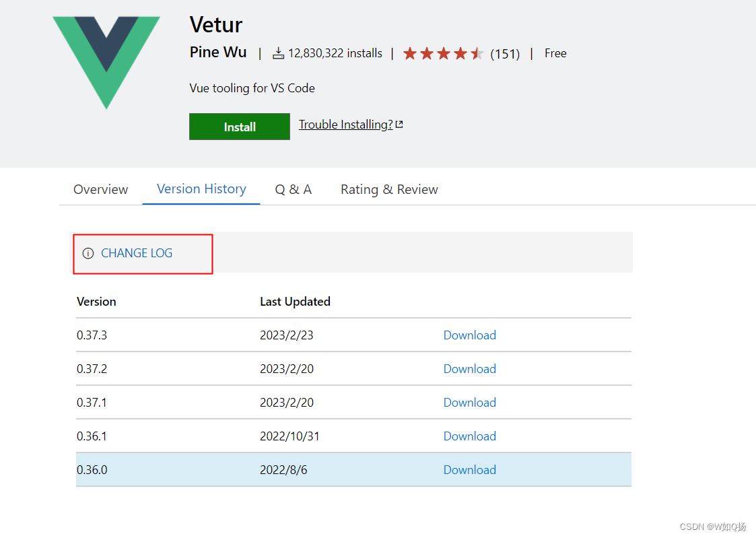Open the Trouble Installing link
This screenshot has height=538, width=756.
click(x=345, y=124)
